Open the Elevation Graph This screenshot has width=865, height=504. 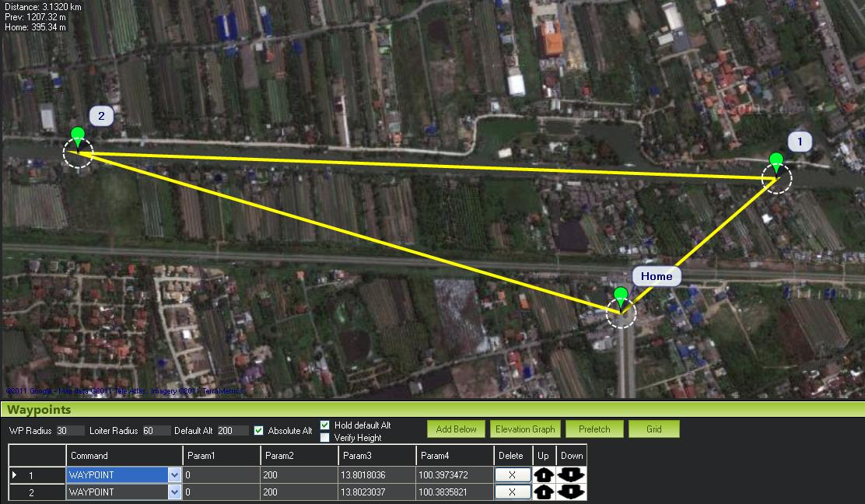tap(524, 429)
